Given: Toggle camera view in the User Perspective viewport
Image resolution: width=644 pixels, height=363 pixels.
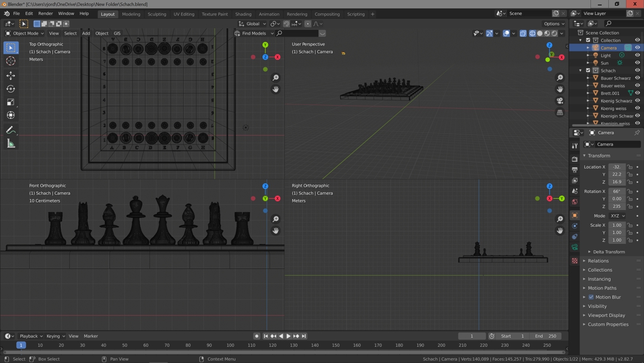Looking at the screenshot, I should 560,101.
